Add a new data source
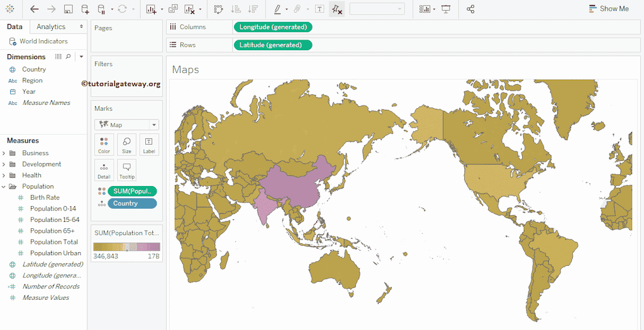644x330 pixels. point(85,9)
